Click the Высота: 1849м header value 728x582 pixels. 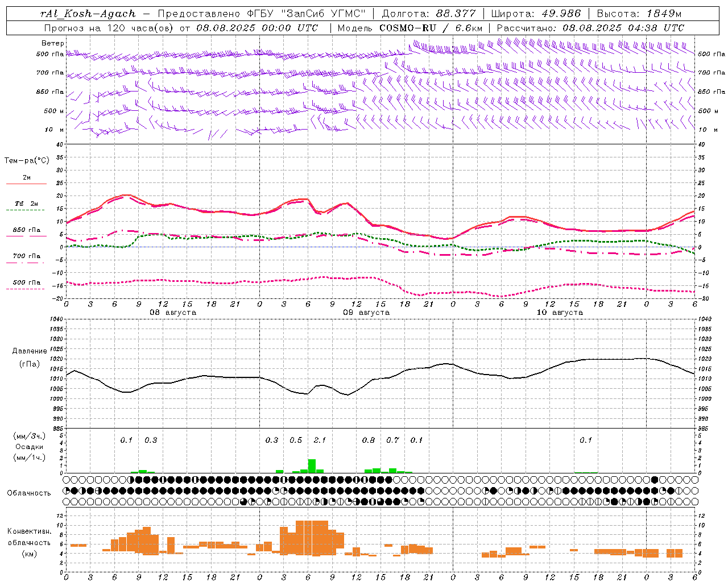639,14
